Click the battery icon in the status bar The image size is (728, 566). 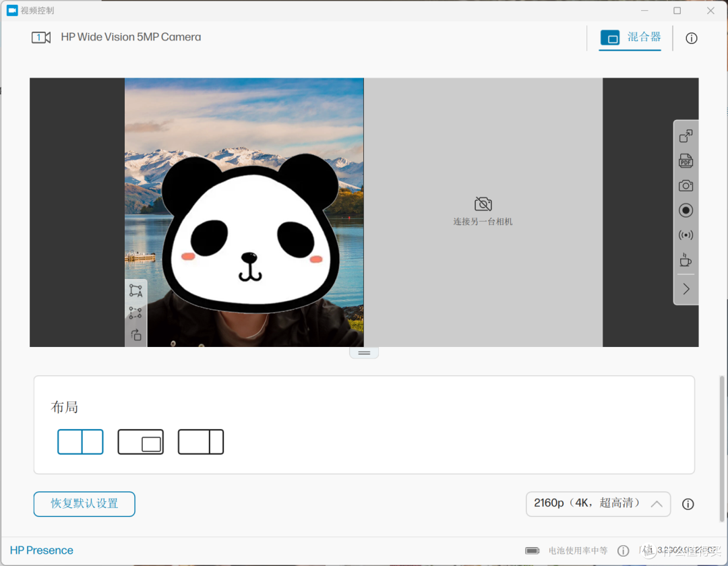tap(532, 551)
